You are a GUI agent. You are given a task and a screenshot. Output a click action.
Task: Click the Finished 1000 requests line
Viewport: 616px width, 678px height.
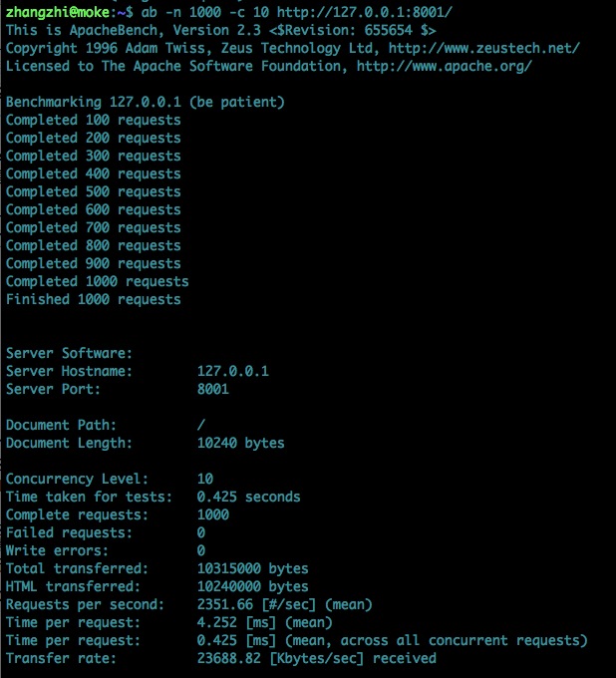click(94, 299)
